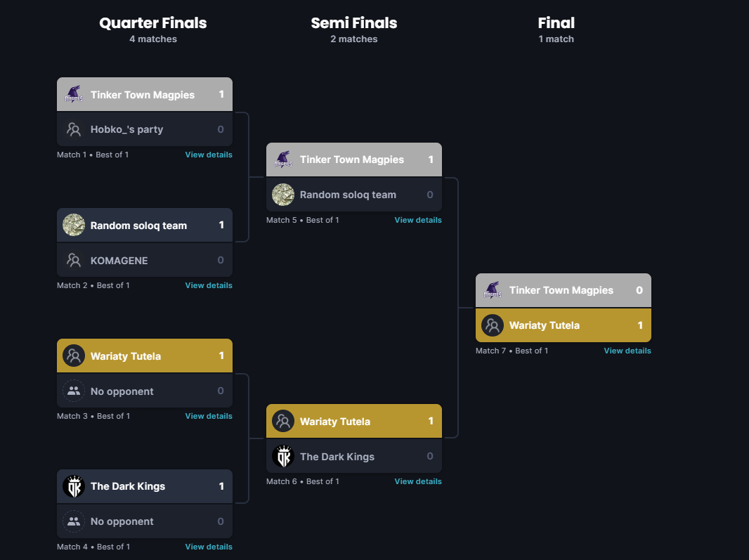
Task: Click Random soloq team money avatar in Match 2
Action: (x=74, y=225)
